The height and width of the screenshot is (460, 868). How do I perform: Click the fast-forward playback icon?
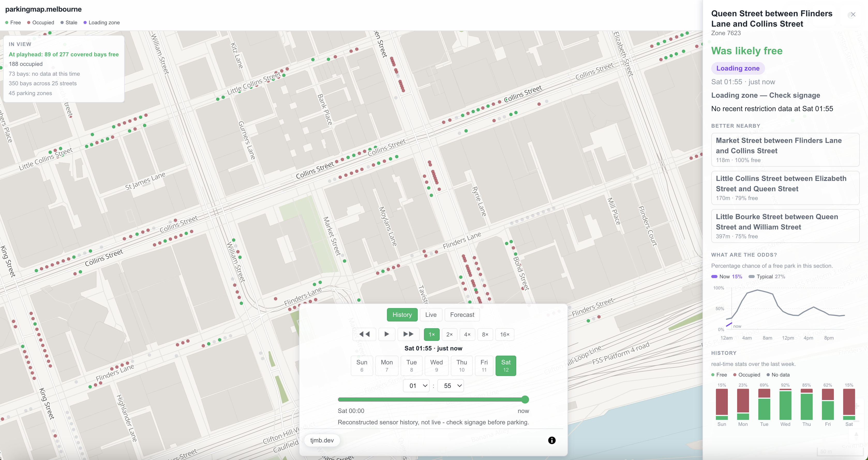408,334
